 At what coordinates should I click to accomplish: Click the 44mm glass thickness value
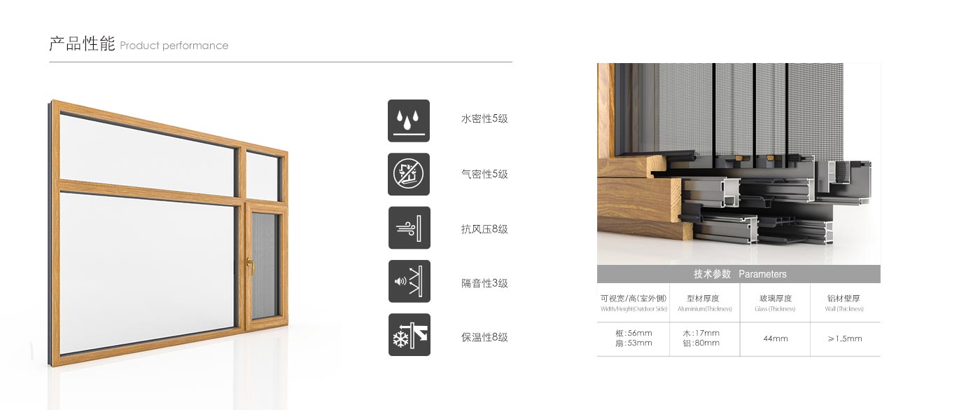[776, 339]
